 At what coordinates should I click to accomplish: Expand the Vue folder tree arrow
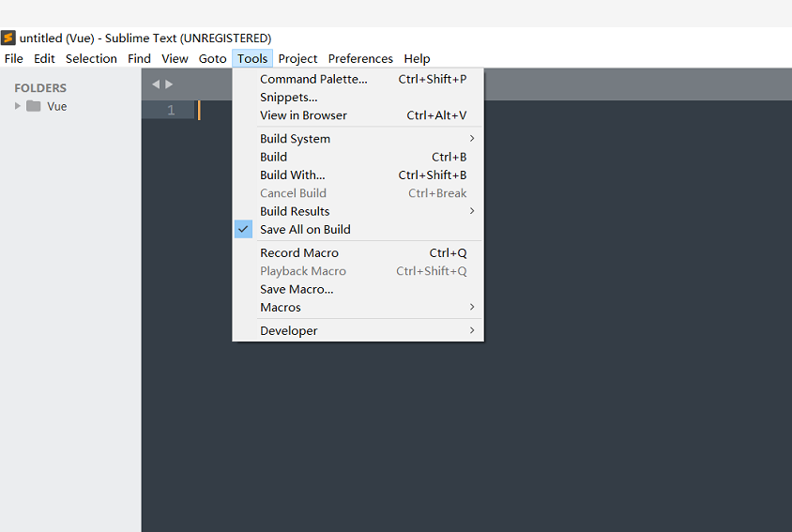pyautogui.click(x=18, y=106)
